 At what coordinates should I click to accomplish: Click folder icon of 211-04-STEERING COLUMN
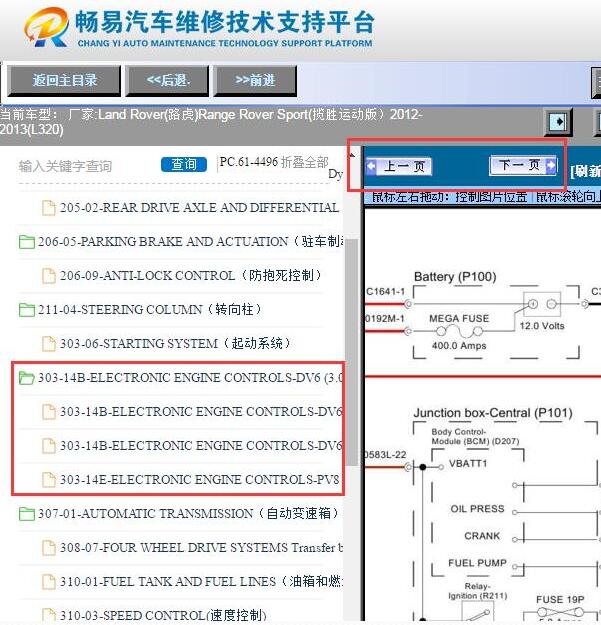tap(27, 310)
